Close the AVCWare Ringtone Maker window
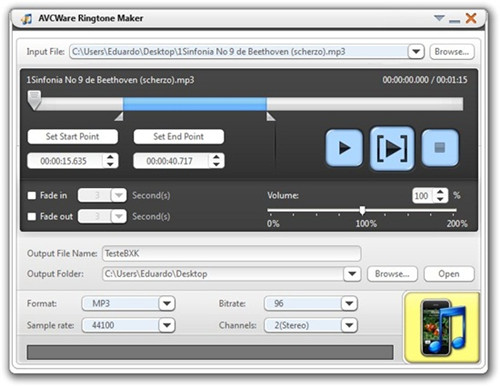This screenshot has height=387, width=500. [471, 18]
